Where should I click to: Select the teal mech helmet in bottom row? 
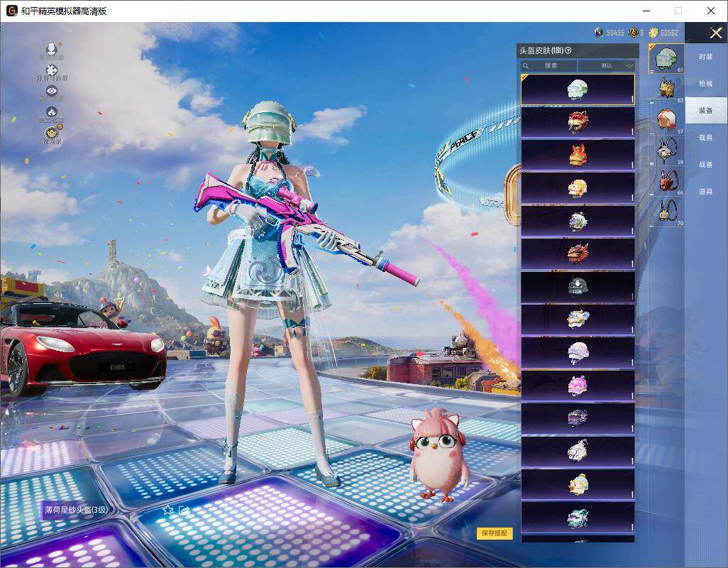[578, 518]
